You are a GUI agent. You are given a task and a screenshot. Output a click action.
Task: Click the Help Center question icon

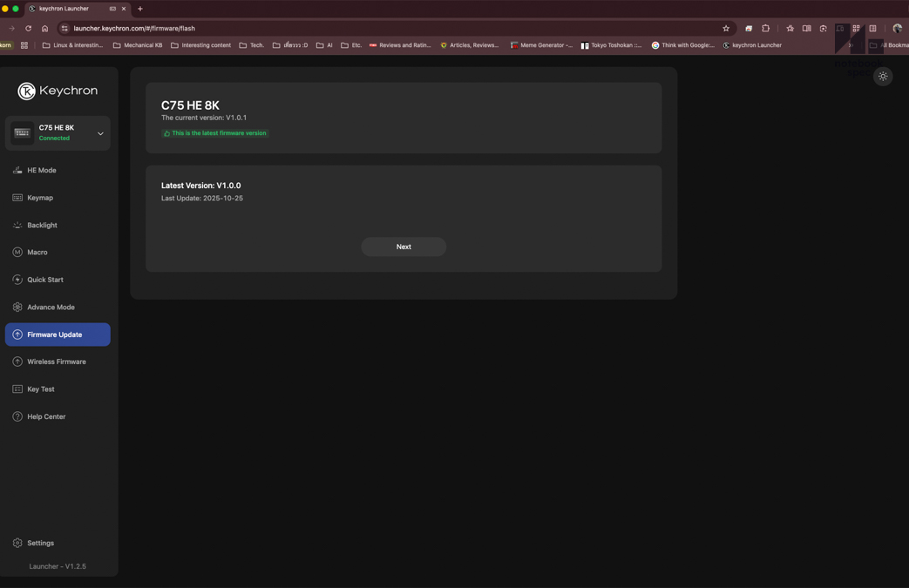pyautogui.click(x=17, y=416)
